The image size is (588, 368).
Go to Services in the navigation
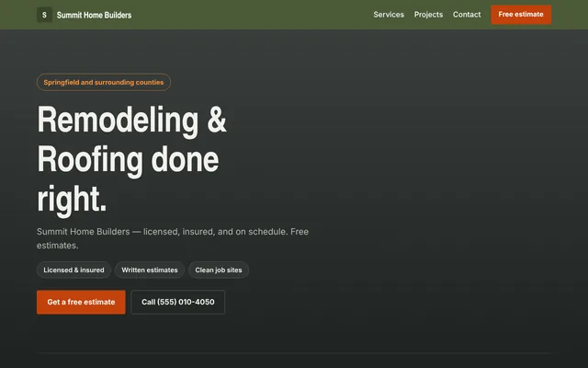pos(389,15)
